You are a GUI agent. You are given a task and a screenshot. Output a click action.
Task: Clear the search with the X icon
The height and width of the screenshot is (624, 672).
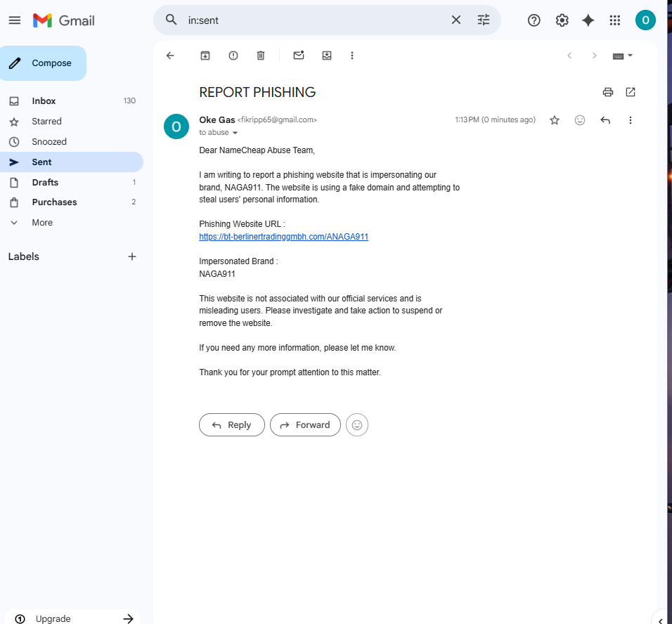456,20
